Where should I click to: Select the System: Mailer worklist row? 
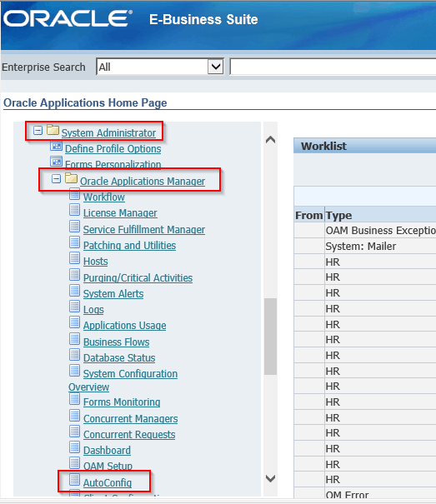365,247
